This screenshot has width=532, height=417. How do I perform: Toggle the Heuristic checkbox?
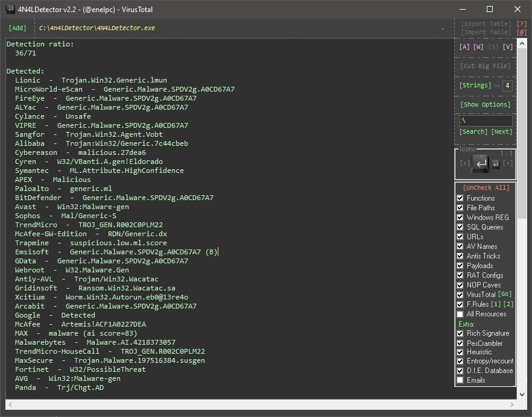click(460, 352)
